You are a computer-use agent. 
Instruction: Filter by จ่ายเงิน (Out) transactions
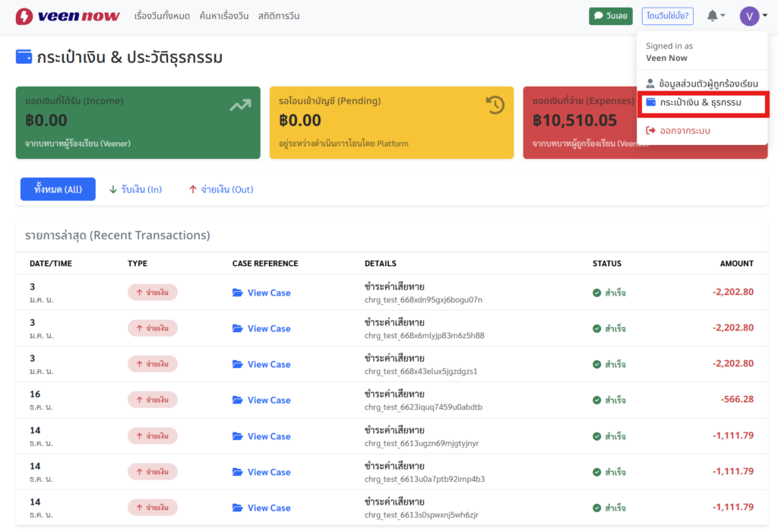tap(221, 189)
